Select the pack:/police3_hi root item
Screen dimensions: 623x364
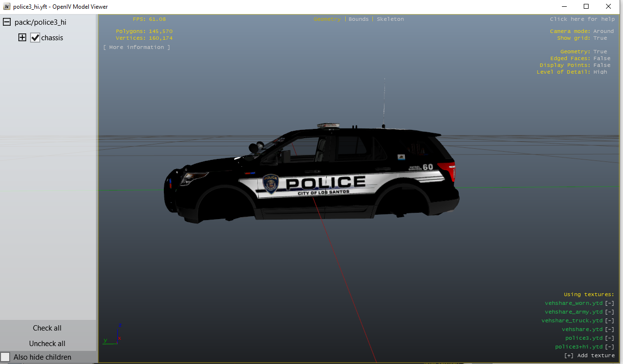[x=40, y=22]
